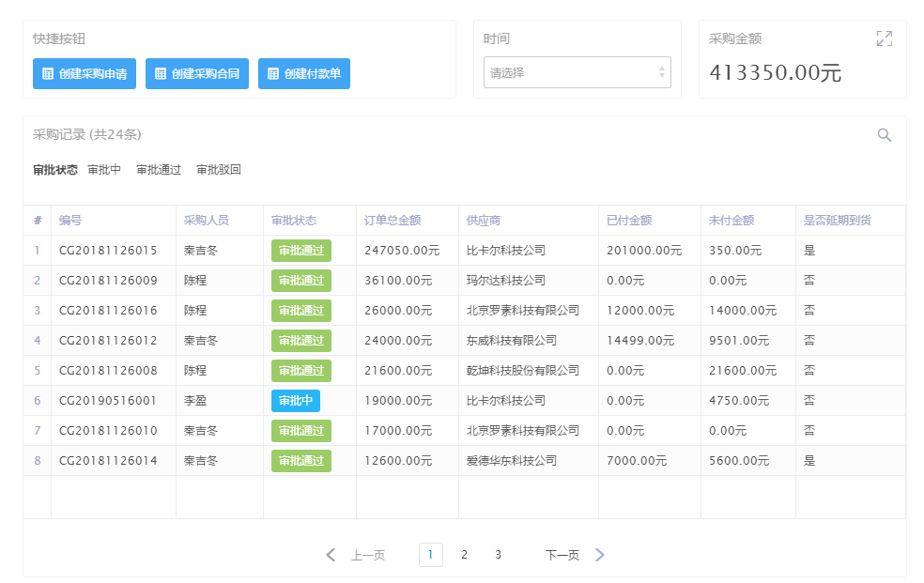Viewport: 924px width, 583px height.
Task: Open the 时间 请选择 dropdown
Action: (577, 72)
